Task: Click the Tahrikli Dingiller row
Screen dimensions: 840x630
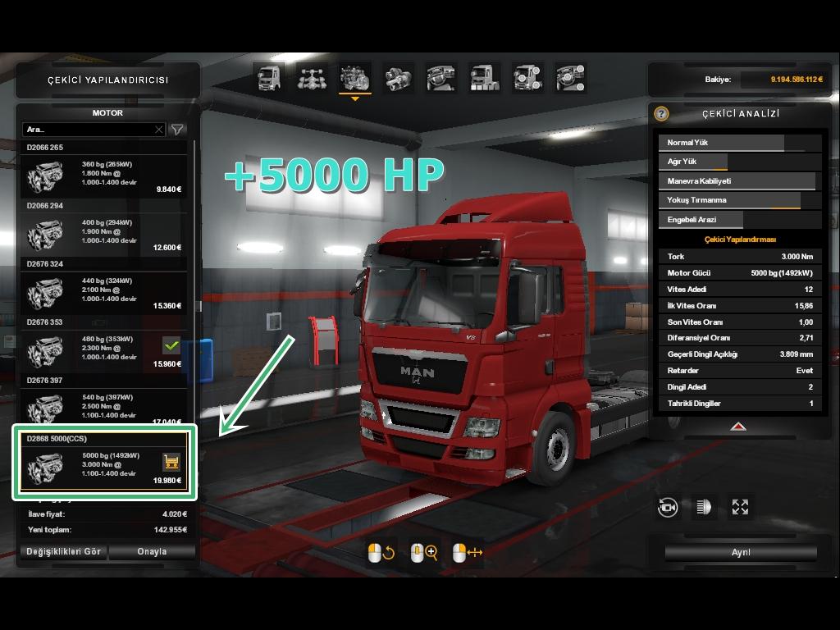Action: (x=740, y=404)
